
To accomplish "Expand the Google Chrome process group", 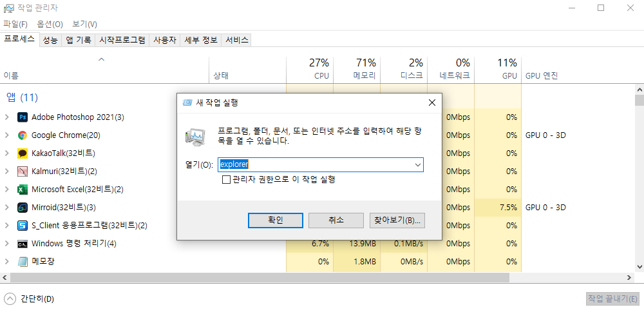I will [6, 135].
